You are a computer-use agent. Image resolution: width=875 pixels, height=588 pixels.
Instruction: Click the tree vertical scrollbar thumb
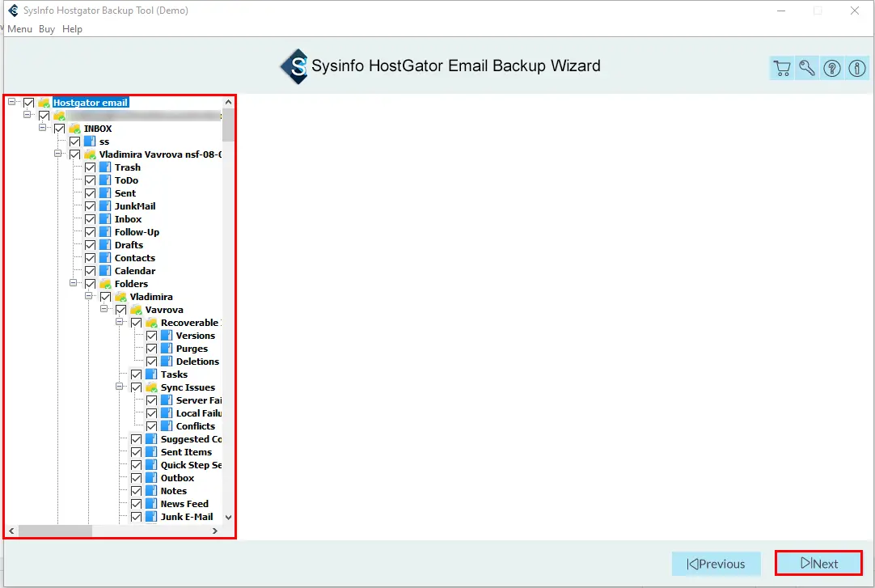coord(228,125)
